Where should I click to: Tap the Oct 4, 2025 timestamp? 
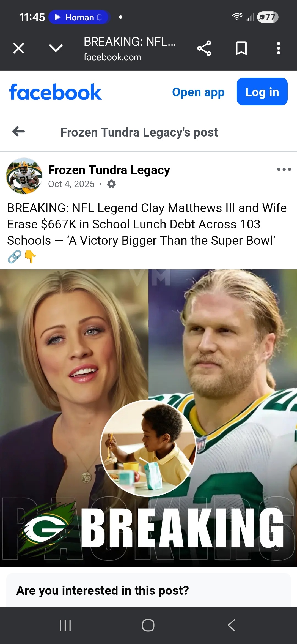71,184
